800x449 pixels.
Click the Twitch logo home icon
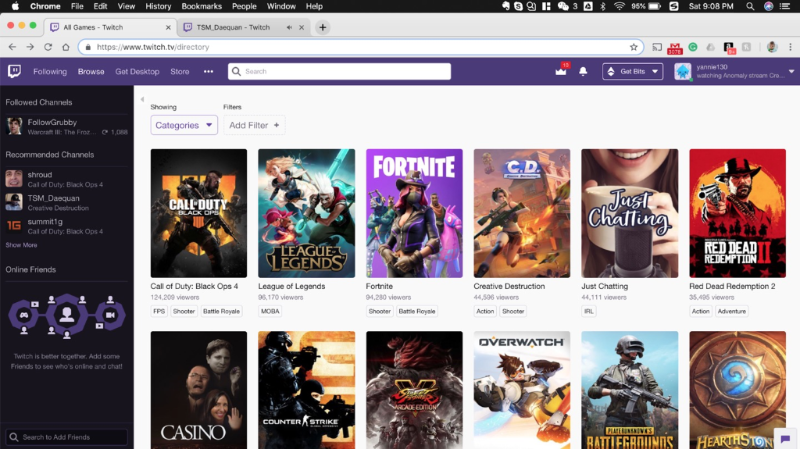(x=14, y=71)
